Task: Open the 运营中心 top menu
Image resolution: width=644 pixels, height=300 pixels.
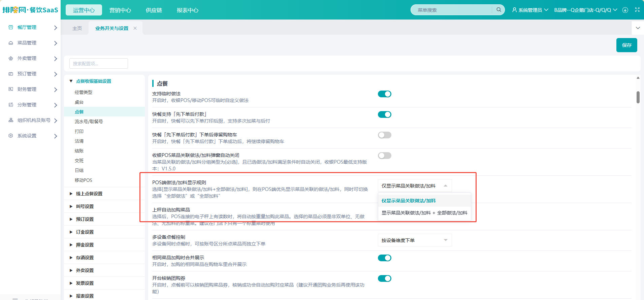Action: (x=84, y=10)
